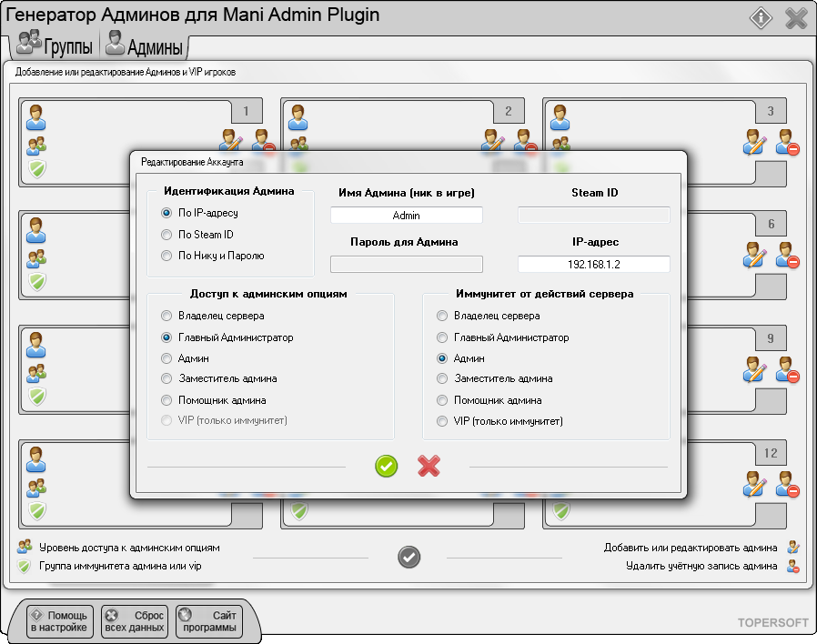Click immunity group legend shield icon

(24, 567)
